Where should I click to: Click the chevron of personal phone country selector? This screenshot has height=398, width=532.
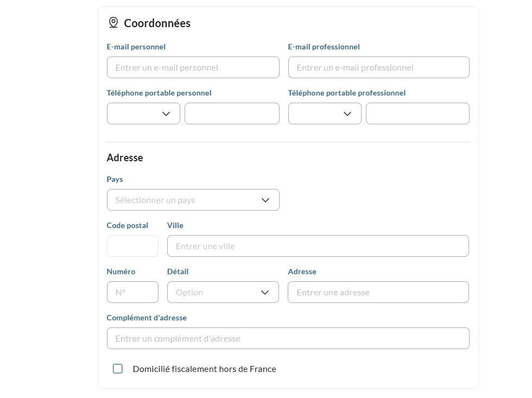(x=166, y=113)
